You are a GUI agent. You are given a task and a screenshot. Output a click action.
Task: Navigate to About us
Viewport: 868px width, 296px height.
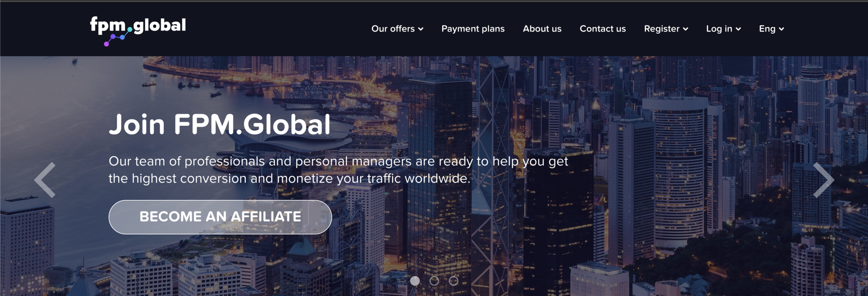tap(542, 29)
